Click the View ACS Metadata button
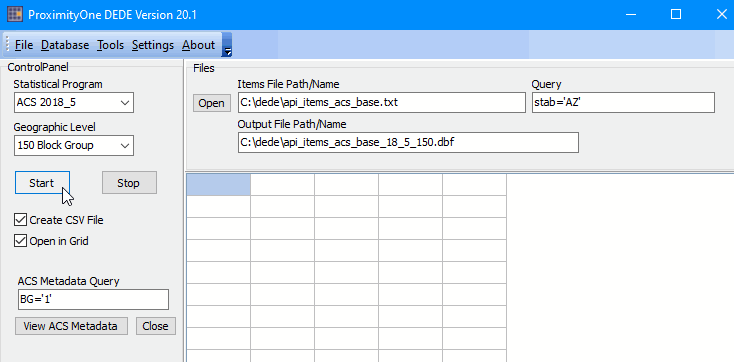Screen dimensions: 734x362 click(71, 326)
